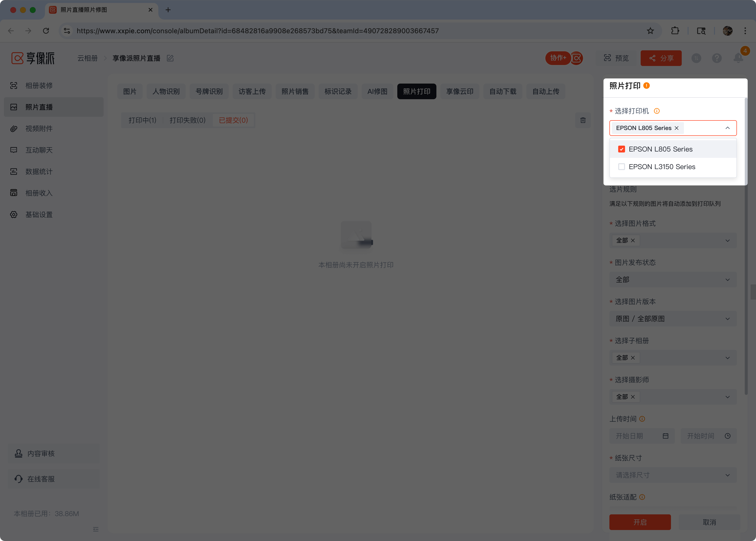Select the 照片打印 tab

pos(417,91)
